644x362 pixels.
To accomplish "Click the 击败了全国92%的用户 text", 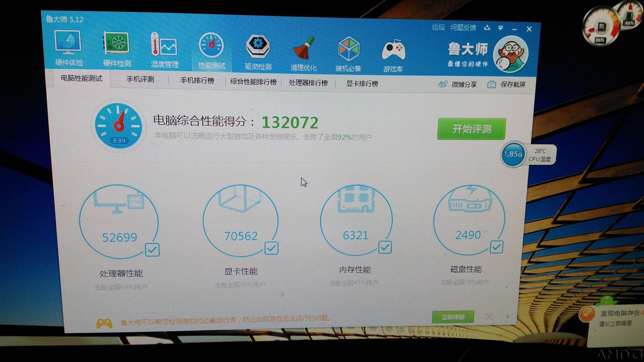I will click(x=337, y=137).
